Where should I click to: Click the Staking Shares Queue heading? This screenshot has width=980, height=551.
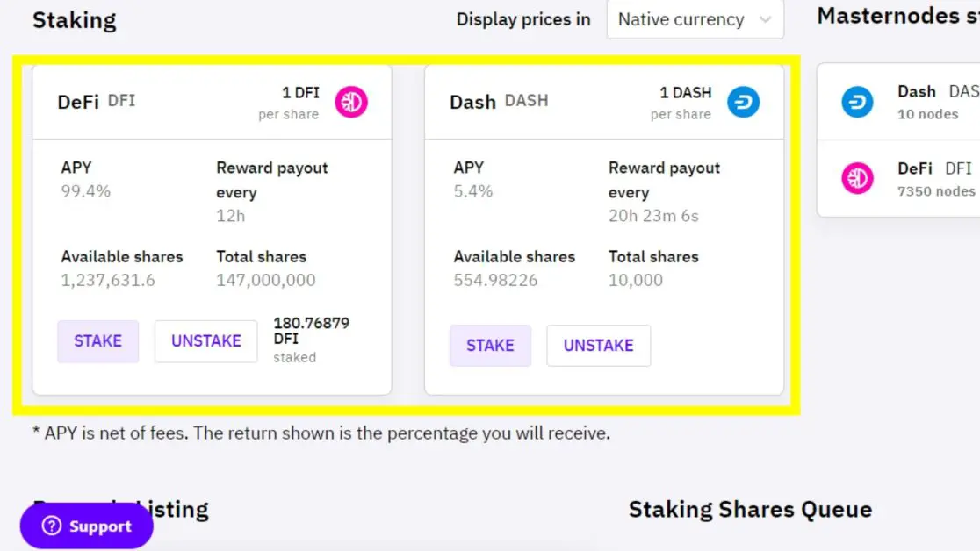[x=750, y=510]
